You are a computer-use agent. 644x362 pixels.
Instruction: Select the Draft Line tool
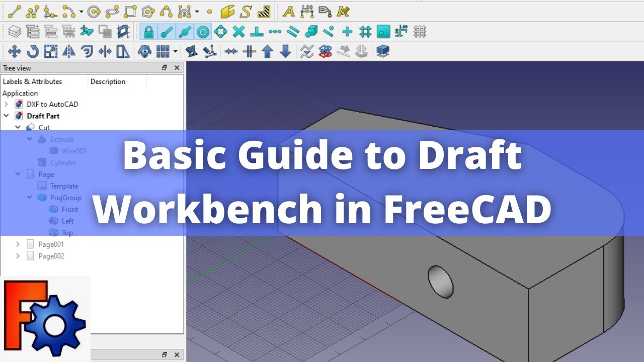point(15,11)
